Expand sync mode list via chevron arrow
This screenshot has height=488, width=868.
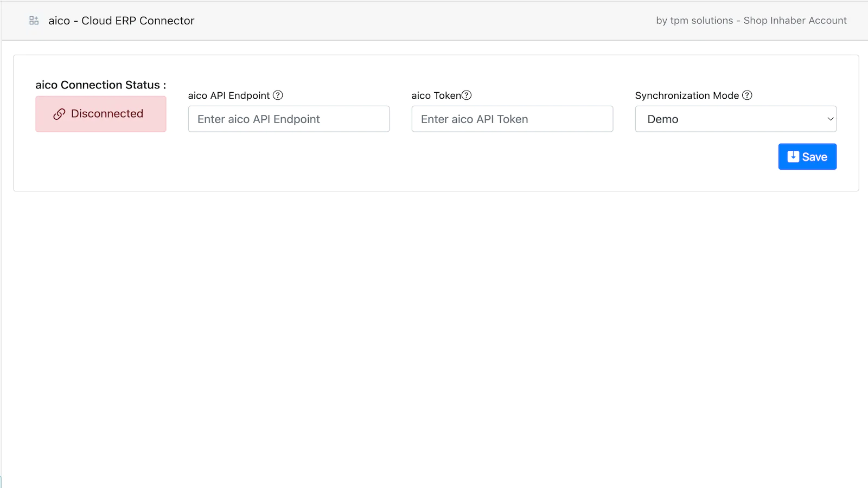point(830,119)
